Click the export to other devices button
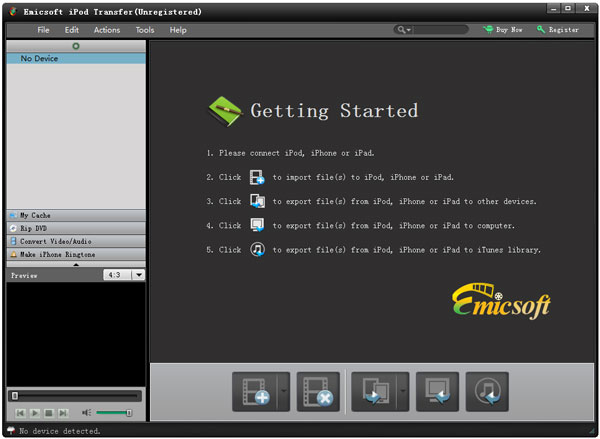The image size is (600, 439). (372, 391)
